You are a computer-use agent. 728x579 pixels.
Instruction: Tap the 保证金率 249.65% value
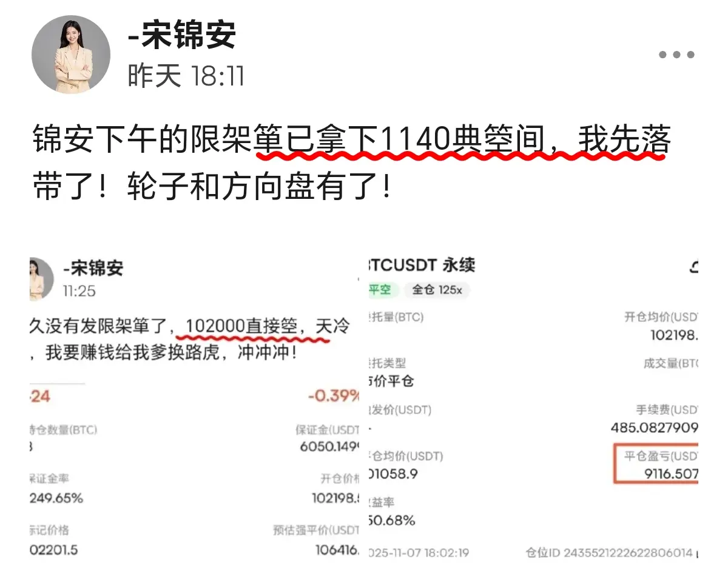point(56,498)
